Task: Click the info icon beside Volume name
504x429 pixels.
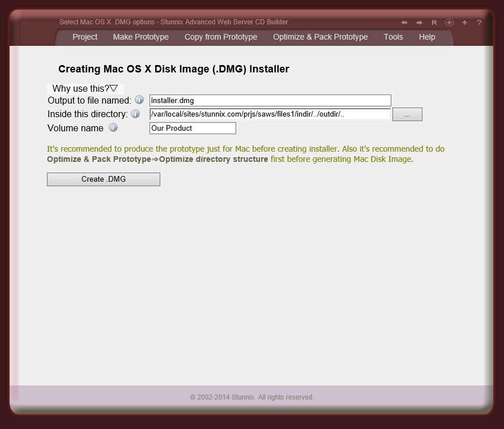Action: (113, 127)
